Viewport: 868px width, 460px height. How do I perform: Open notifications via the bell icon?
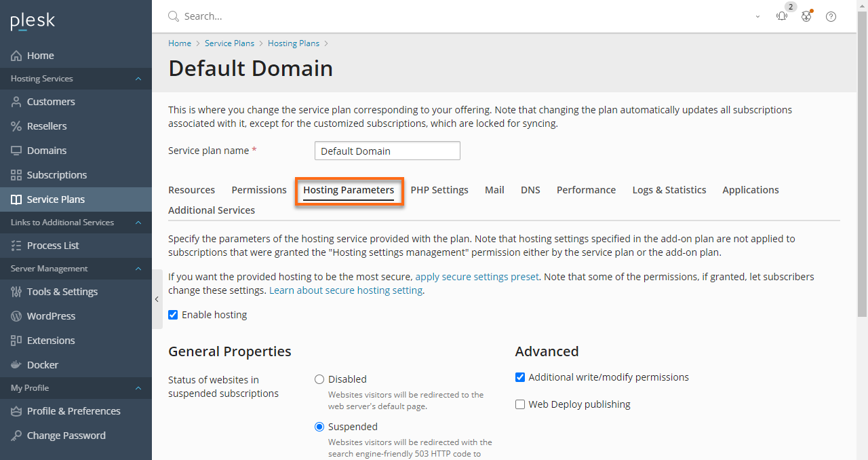coord(781,16)
